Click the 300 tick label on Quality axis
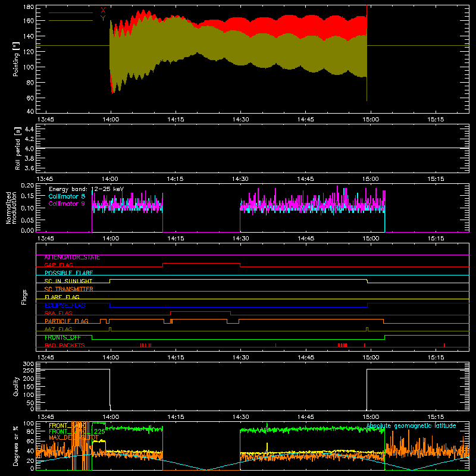Screen dimensions: 476x476 (28, 364)
